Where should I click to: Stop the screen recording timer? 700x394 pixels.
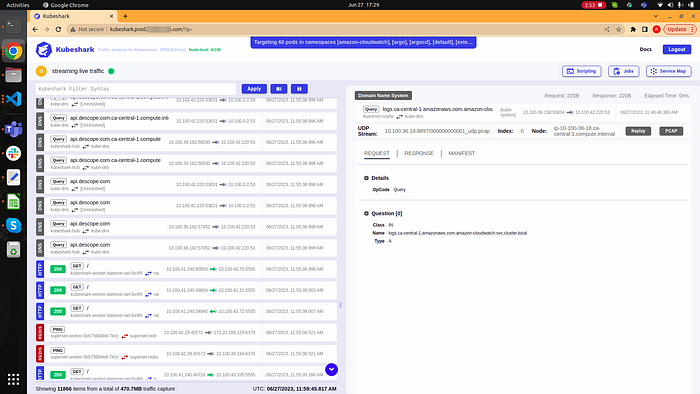593,5
